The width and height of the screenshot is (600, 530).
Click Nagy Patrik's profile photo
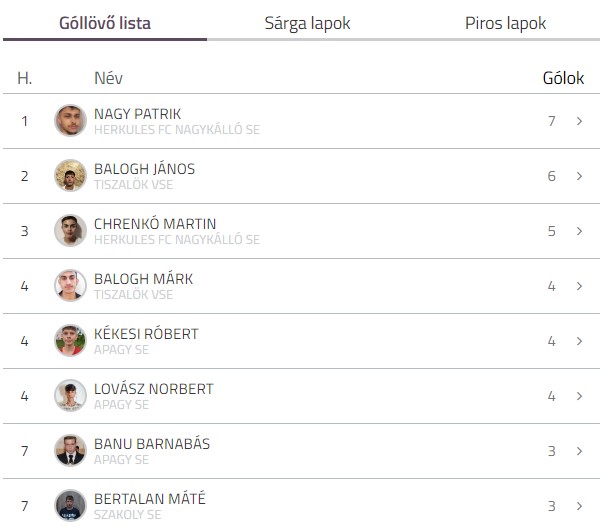tap(70, 121)
